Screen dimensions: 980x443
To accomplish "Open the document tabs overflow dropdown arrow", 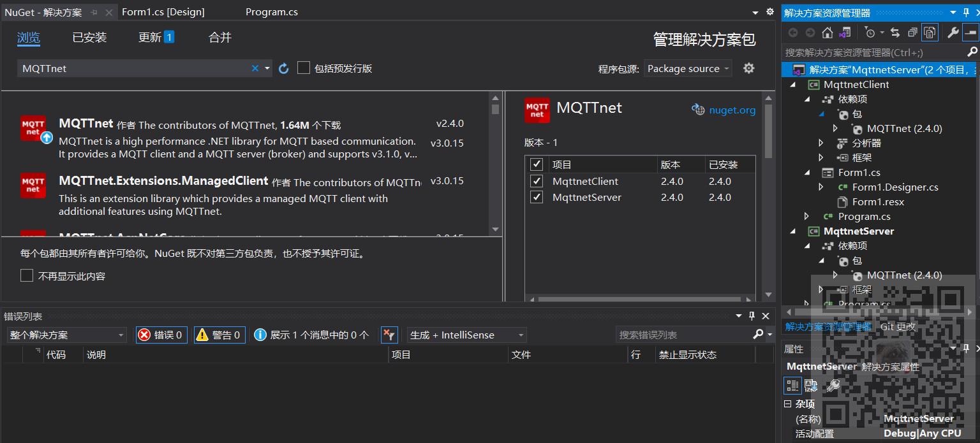I will point(755,12).
